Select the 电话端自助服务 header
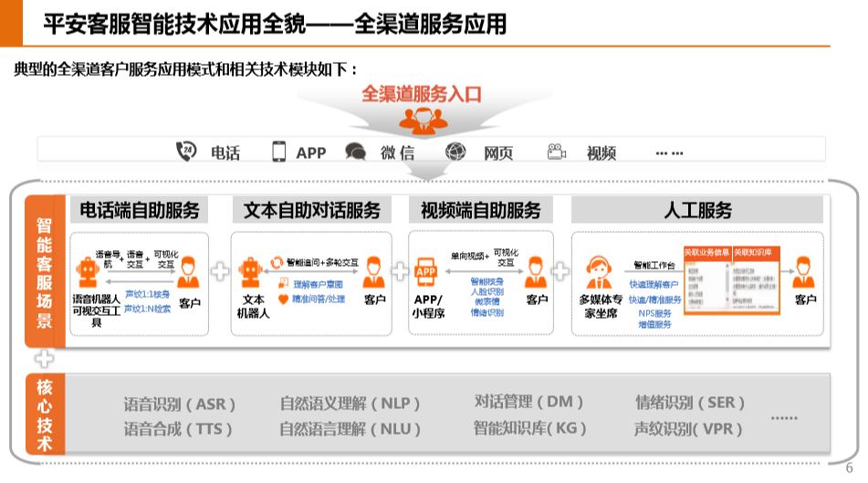This screenshot has width=868, height=483. pos(140,211)
